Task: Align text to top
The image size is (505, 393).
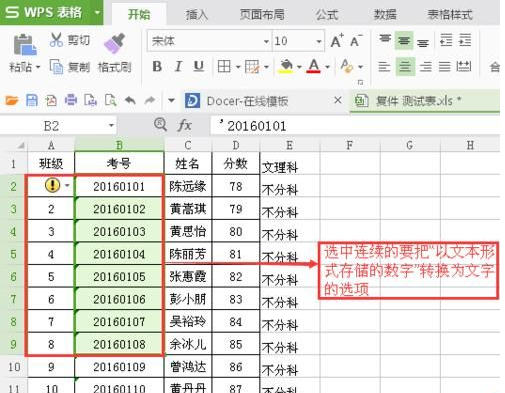Action: click(385, 40)
